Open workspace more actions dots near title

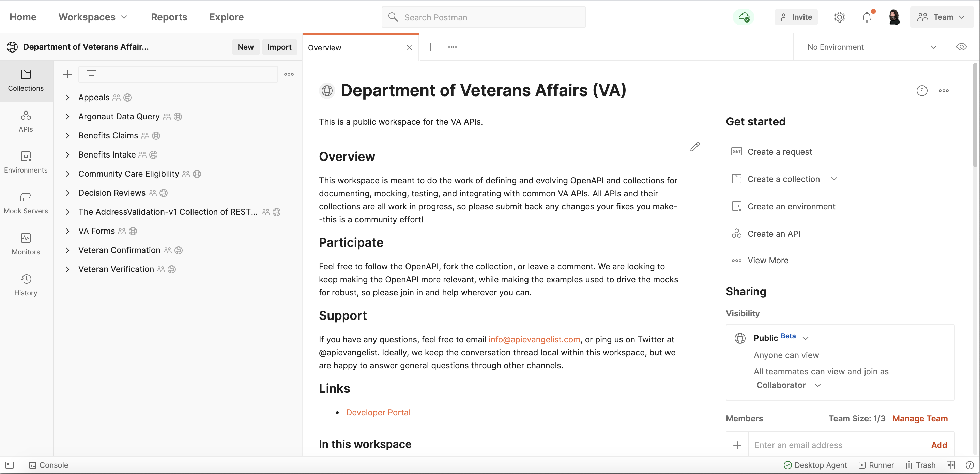click(944, 91)
